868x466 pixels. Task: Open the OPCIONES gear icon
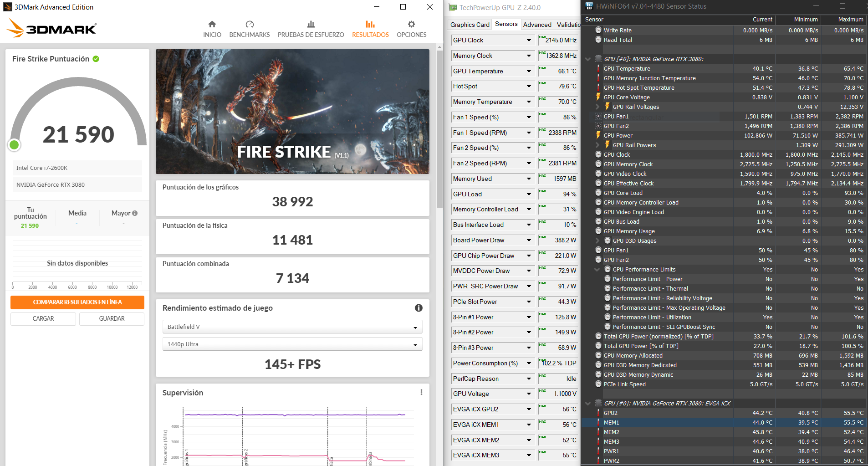click(x=411, y=25)
